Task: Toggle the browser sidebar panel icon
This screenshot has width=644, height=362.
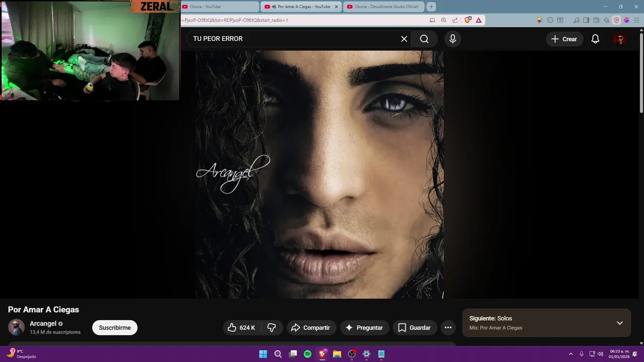Action: click(x=586, y=20)
